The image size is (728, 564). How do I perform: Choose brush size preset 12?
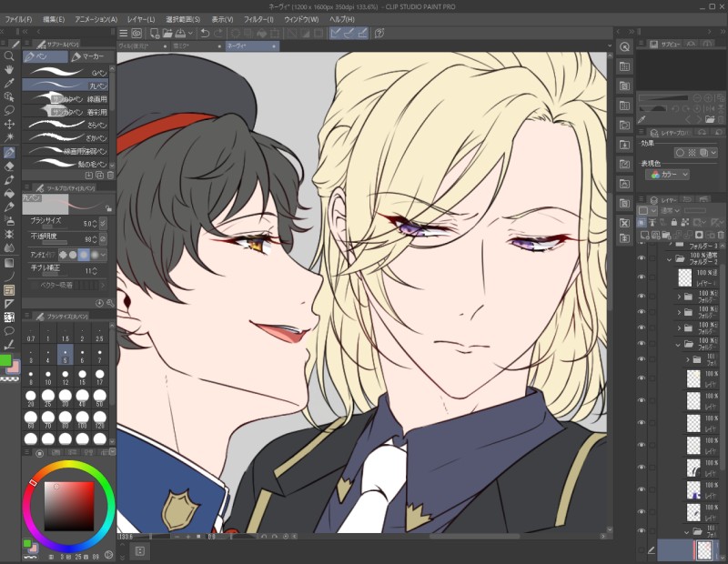[66, 377]
